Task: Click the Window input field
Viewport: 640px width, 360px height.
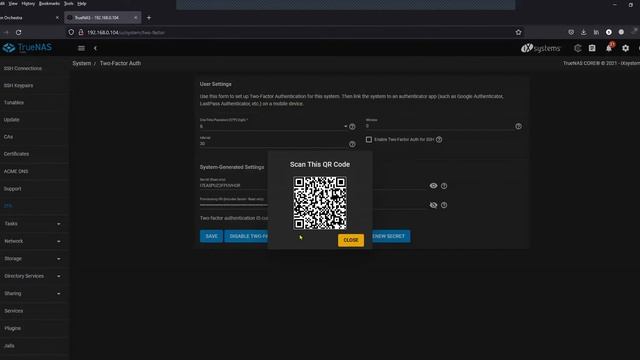Action: [x=439, y=126]
